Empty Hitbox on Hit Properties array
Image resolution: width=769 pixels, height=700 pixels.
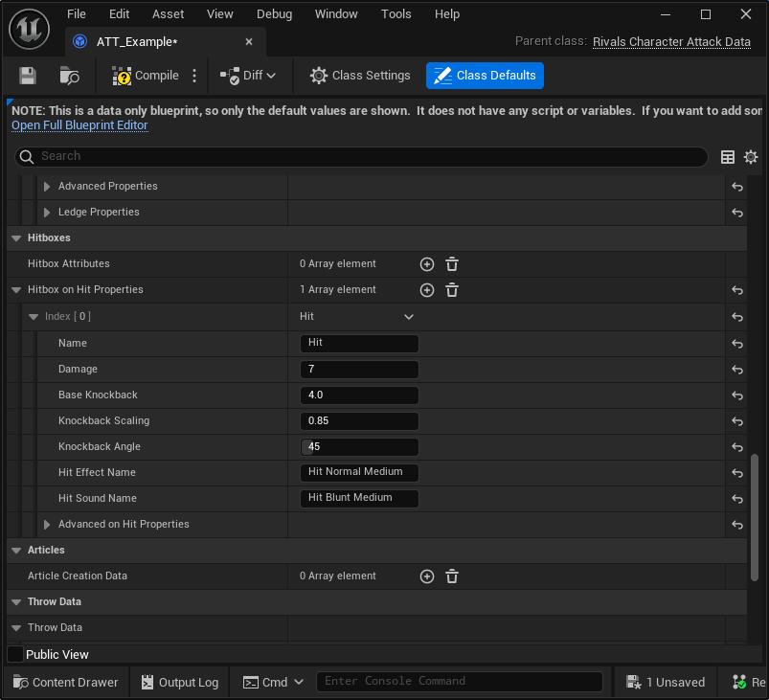point(452,290)
